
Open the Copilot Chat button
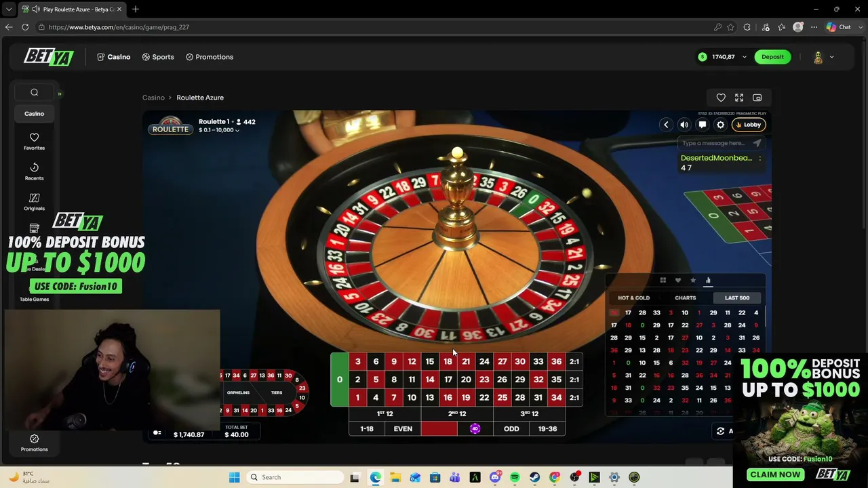[839, 27]
